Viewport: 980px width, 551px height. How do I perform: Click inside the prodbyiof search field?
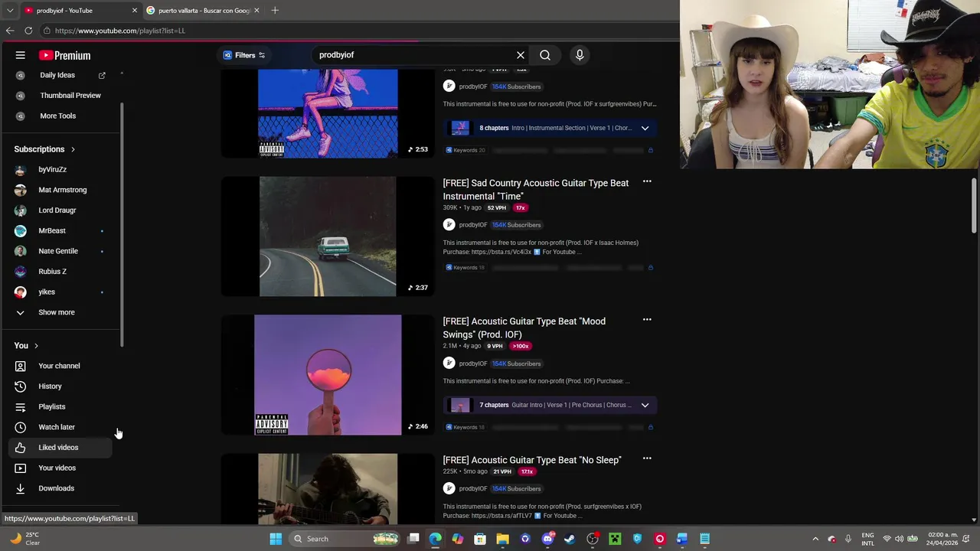click(413, 55)
